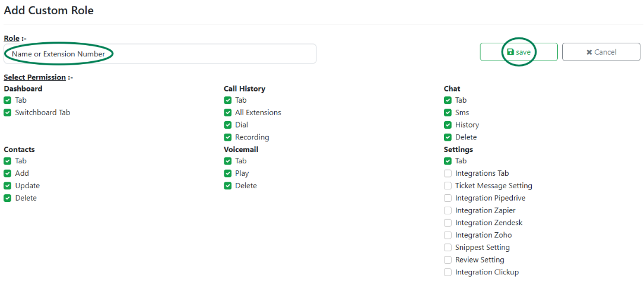Enable Ticket Message Setting checkbox

click(x=448, y=186)
